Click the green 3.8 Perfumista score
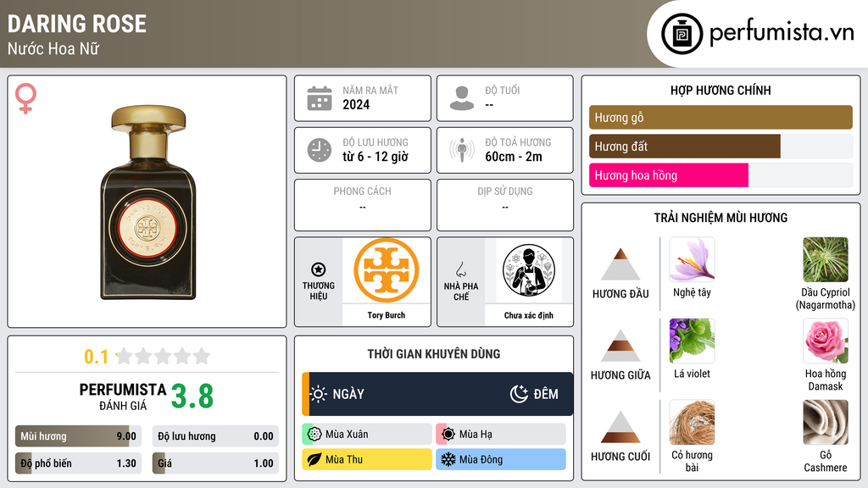This screenshot has width=868, height=488. [x=192, y=396]
